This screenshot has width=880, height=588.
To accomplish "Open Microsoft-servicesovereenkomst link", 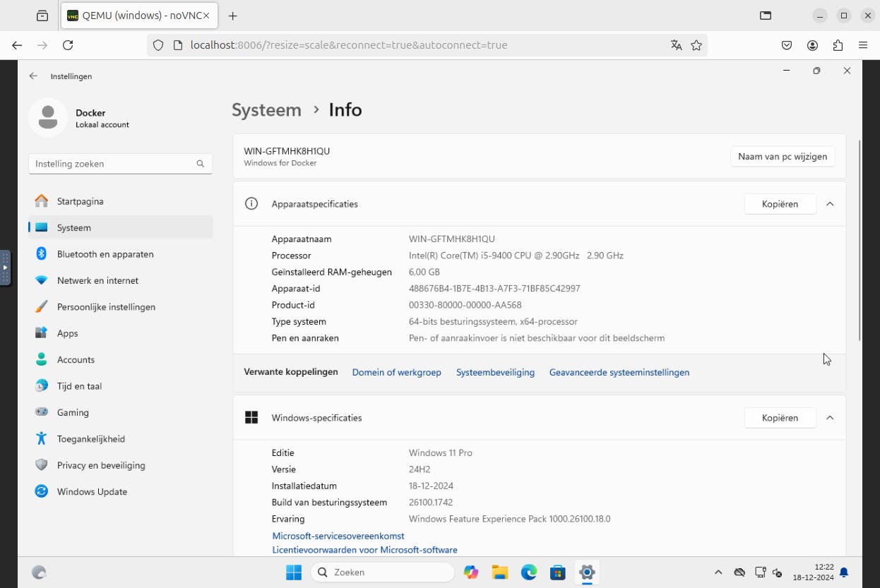I will (x=338, y=536).
